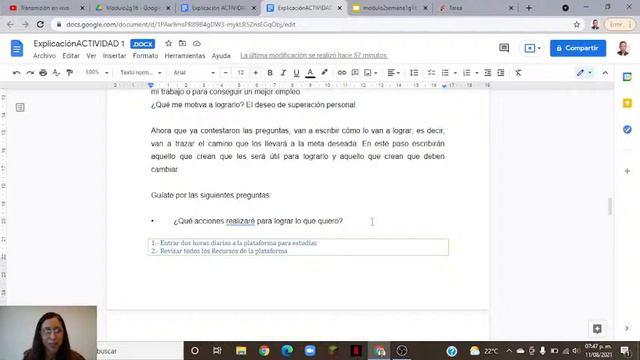
Task: Open the Formato menu
Action: click(x=145, y=56)
